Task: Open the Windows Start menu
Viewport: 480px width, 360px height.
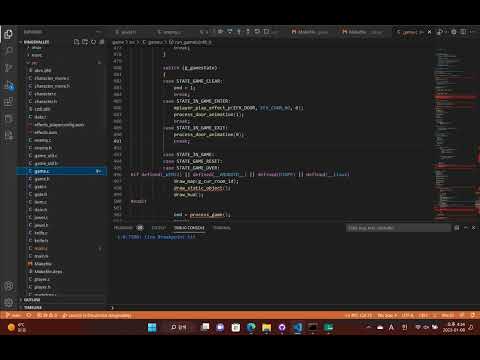Action: [152, 328]
